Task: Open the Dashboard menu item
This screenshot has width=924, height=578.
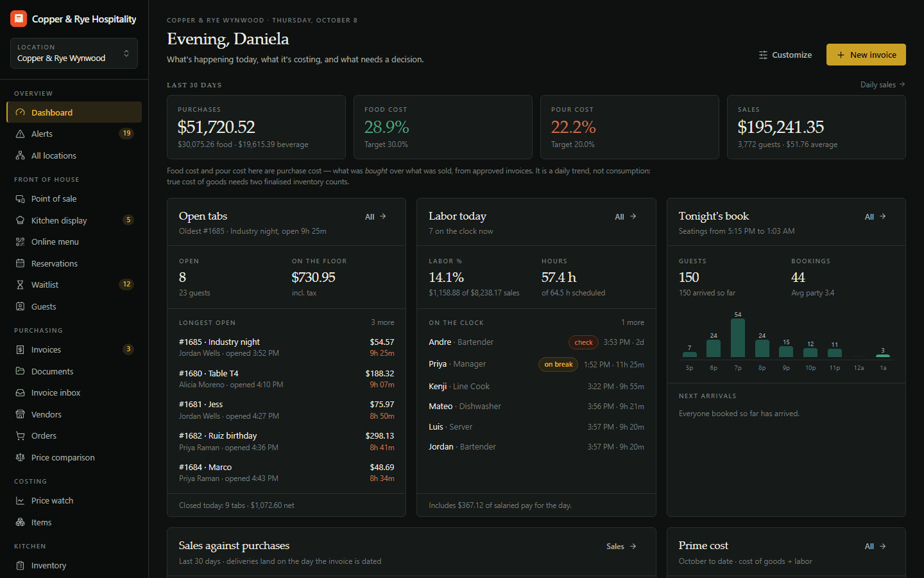Action: click(74, 112)
